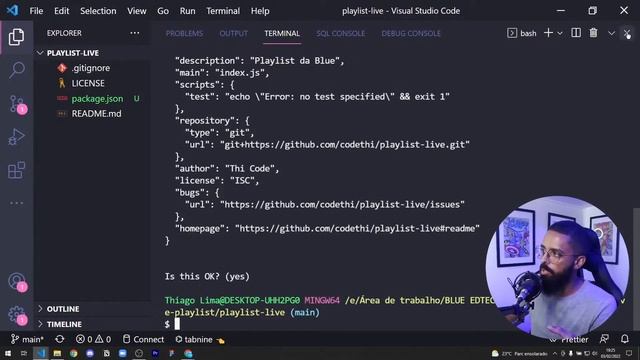Open the Terminal menu
640x360 pixels.
223,11
